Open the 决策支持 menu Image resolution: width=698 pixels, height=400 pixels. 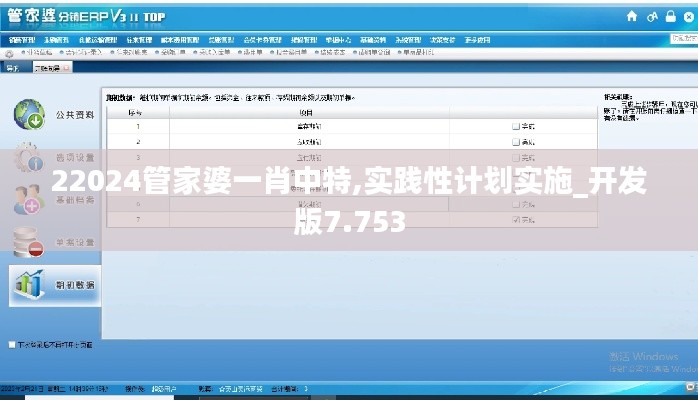point(442,40)
